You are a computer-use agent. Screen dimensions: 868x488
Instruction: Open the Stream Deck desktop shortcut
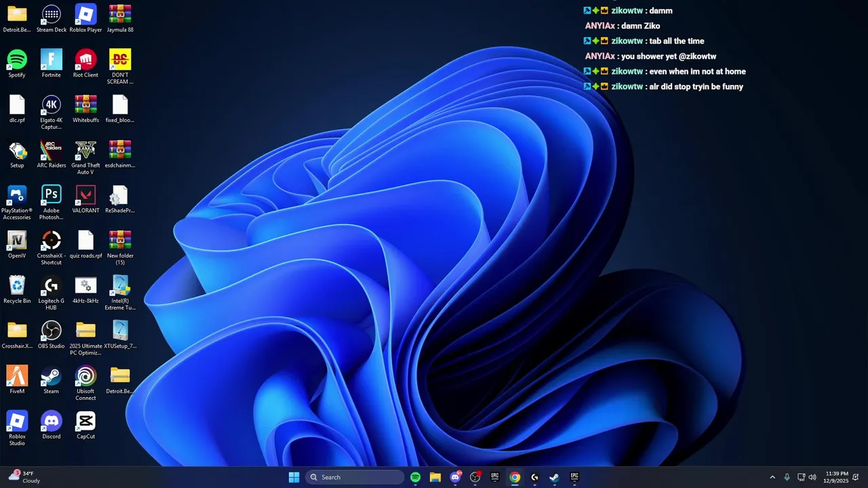[x=52, y=19]
